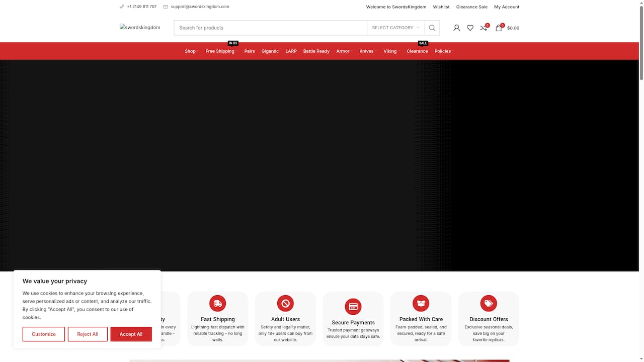Click the search magnifier icon
The width and height of the screenshot is (644, 362).
[x=432, y=28]
